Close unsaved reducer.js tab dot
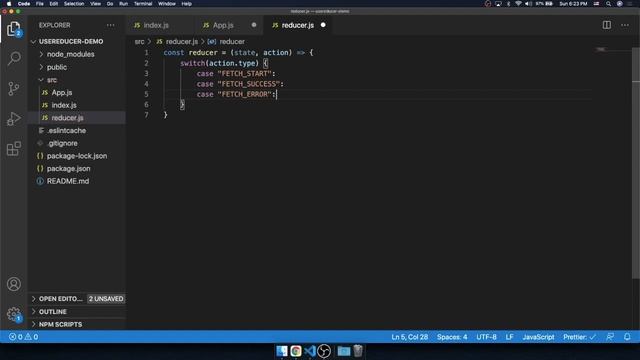 click(x=323, y=25)
